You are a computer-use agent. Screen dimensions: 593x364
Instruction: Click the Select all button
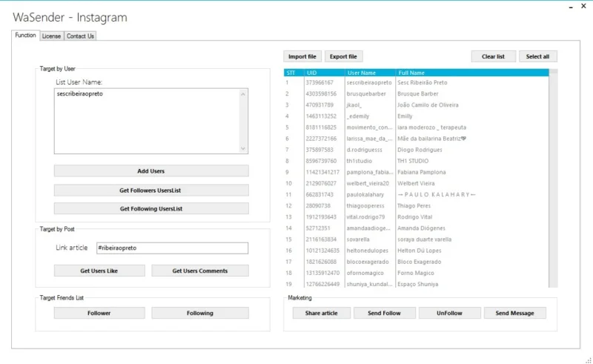pyautogui.click(x=538, y=56)
